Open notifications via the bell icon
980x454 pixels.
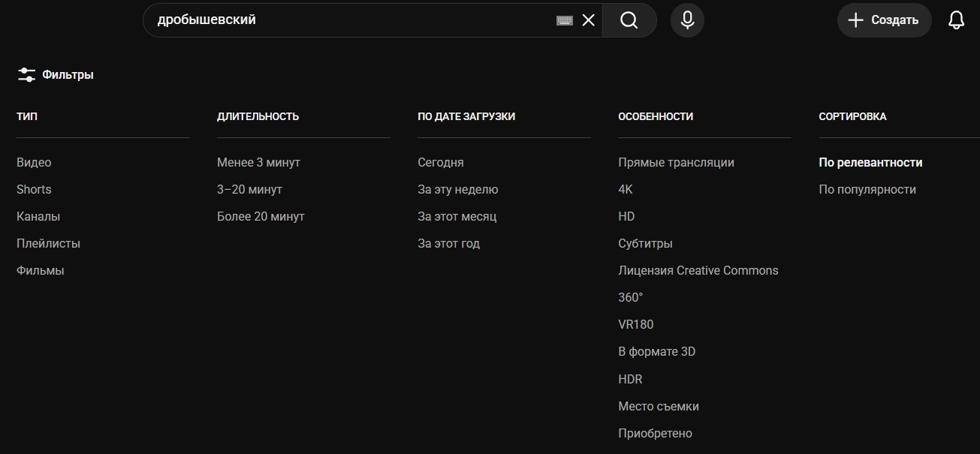[x=956, y=20]
